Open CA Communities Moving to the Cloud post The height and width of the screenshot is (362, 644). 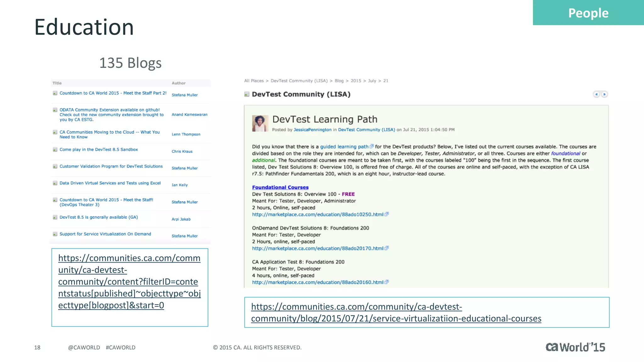click(x=110, y=134)
